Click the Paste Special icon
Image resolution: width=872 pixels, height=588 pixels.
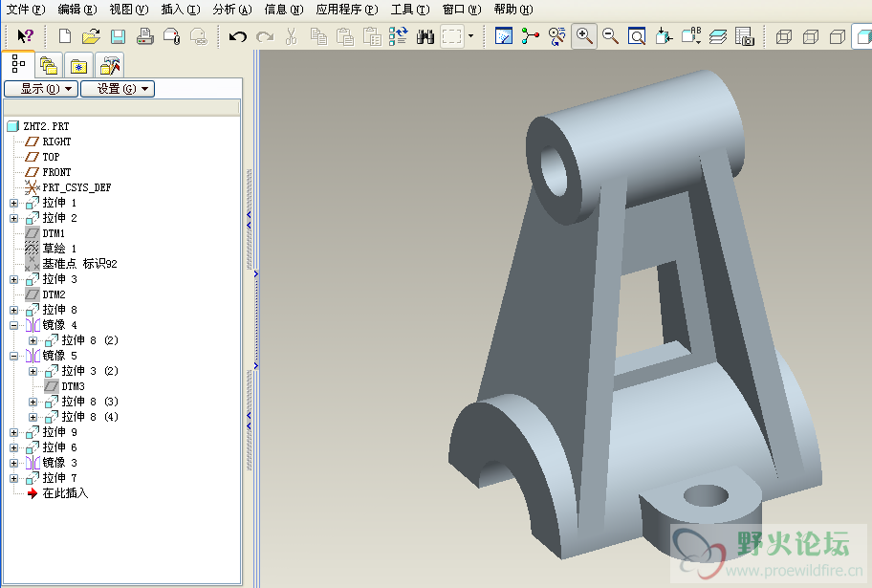pos(372,36)
